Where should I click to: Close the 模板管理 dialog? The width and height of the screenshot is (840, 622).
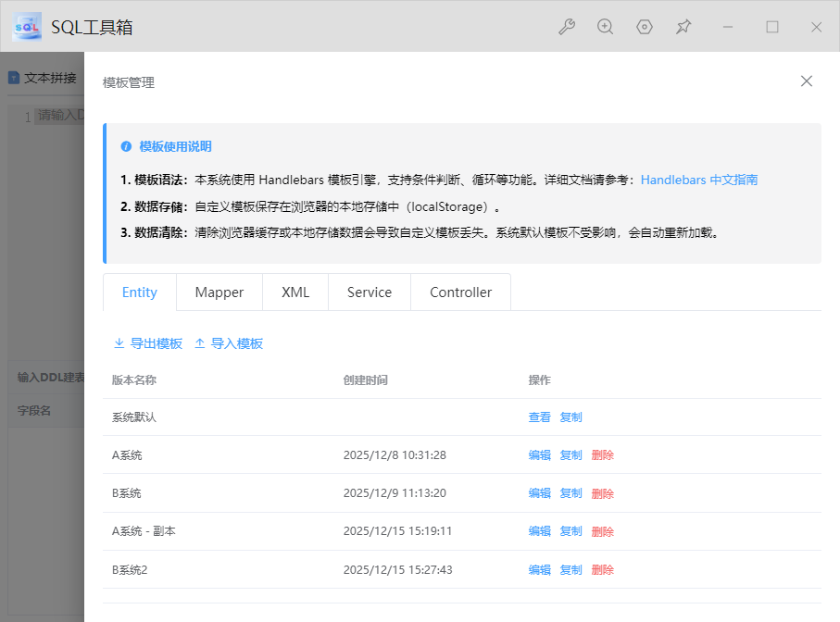(x=806, y=81)
